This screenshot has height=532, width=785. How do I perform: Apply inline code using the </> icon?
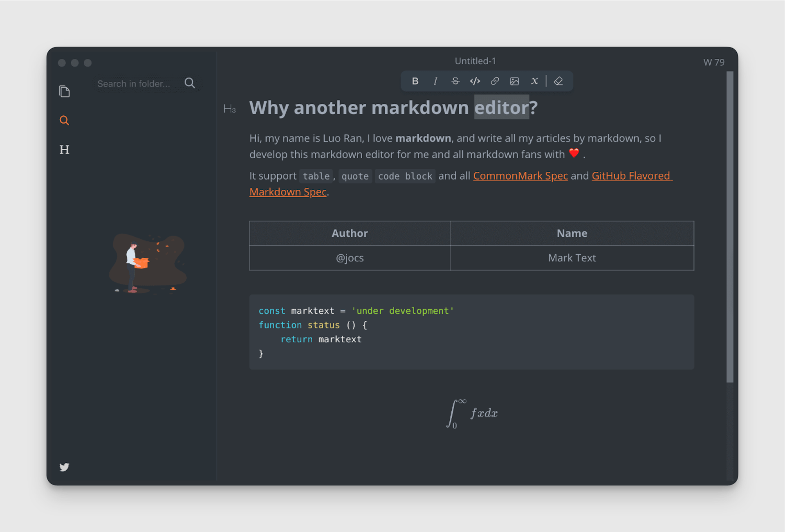475,81
